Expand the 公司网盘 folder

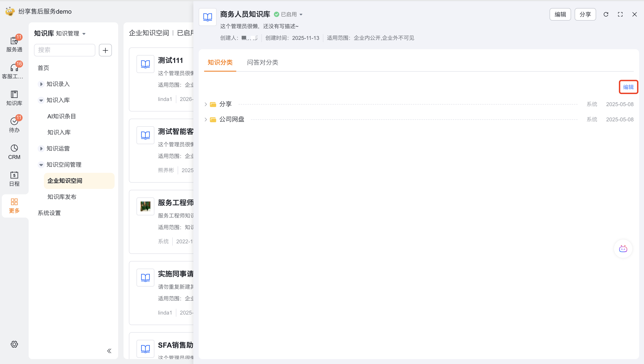click(206, 120)
